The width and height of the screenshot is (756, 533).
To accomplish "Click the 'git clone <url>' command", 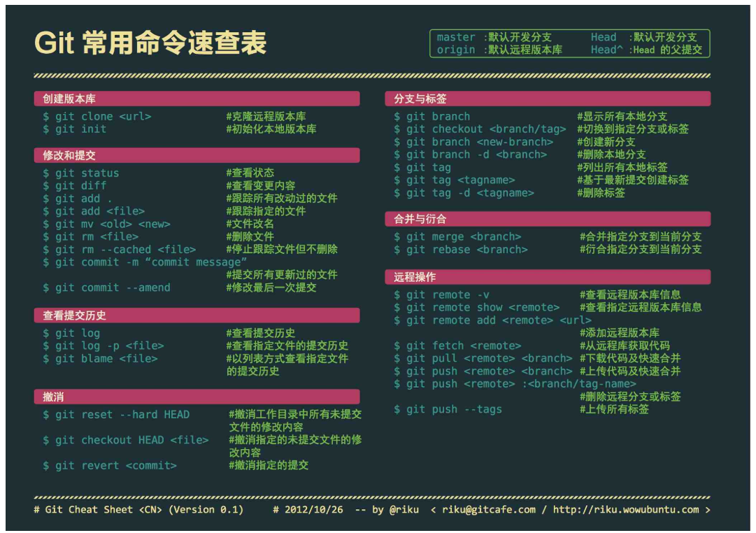I will click(97, 117).
